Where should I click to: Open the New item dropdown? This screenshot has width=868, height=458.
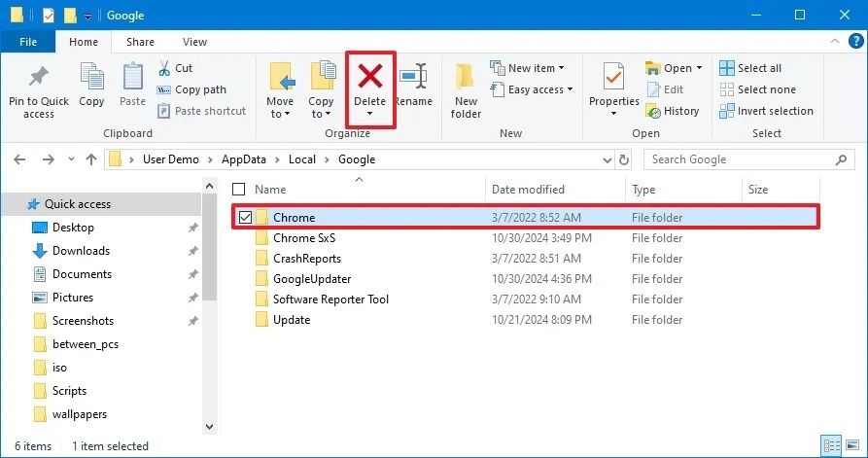[x=527, y=68]
